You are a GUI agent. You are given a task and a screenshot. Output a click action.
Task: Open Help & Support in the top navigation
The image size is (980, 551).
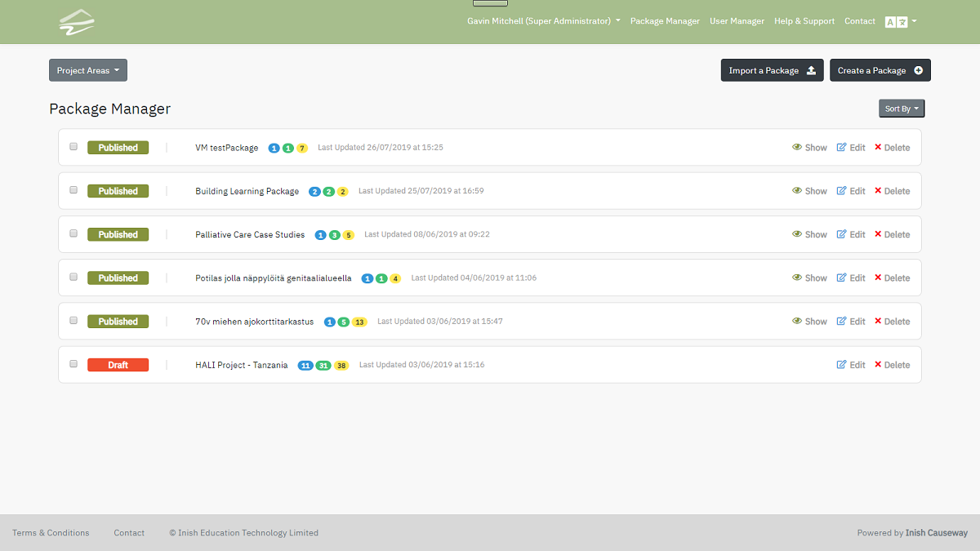[804, 21]
